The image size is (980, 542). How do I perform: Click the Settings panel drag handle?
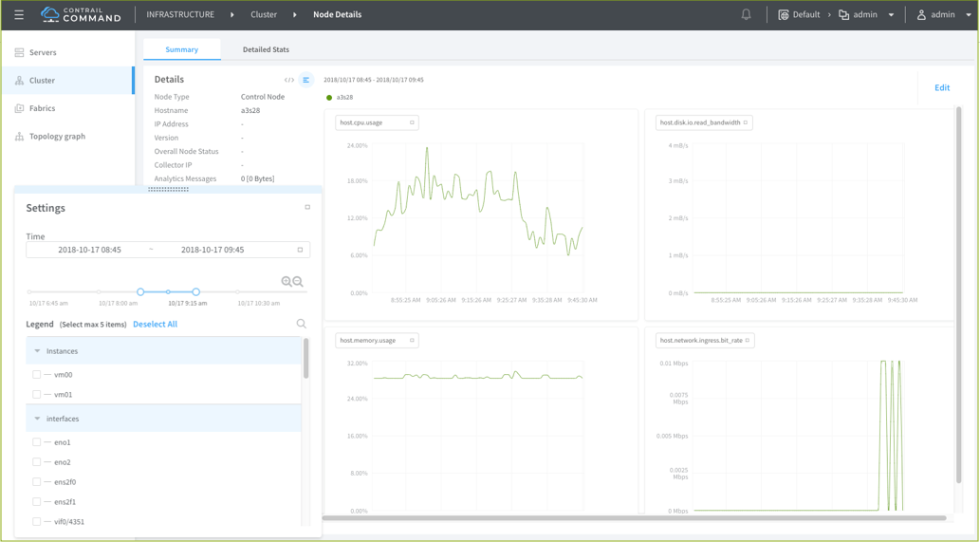[168, 190]
